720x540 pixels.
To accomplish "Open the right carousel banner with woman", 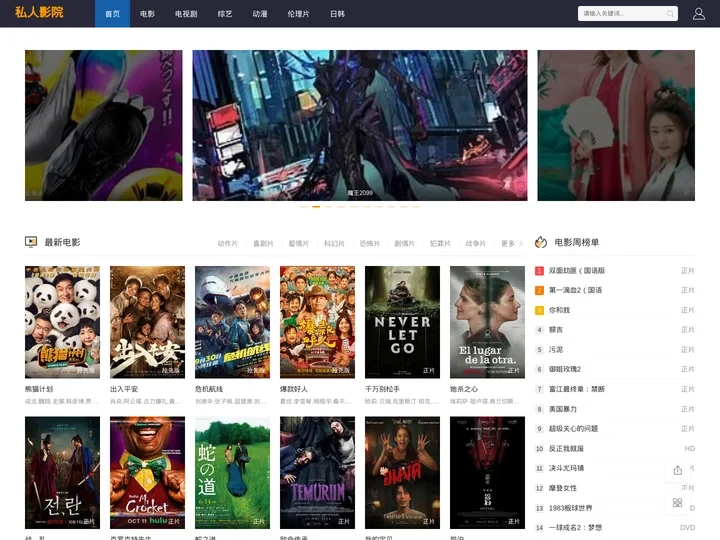I will pos(616,125).
